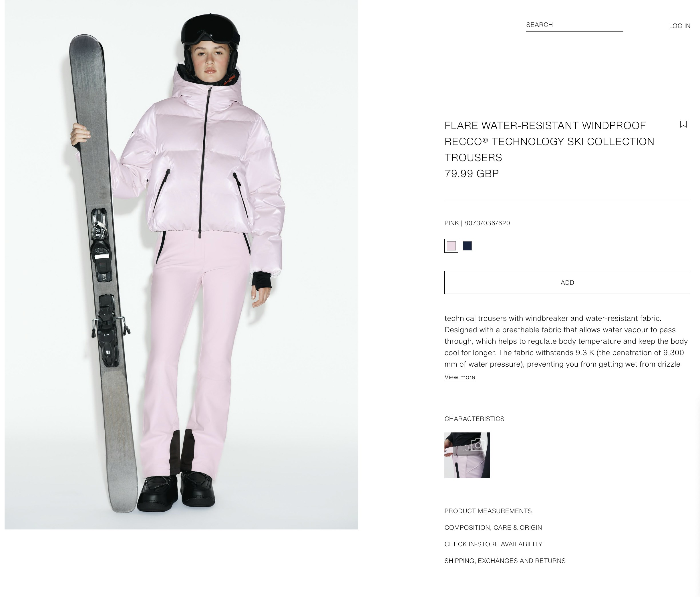Image resolution: width=700 pixels, height=597 pixels.
Task: Open CHECK IN-STORE AVAILABILITY
Action: tap(493, 544)
